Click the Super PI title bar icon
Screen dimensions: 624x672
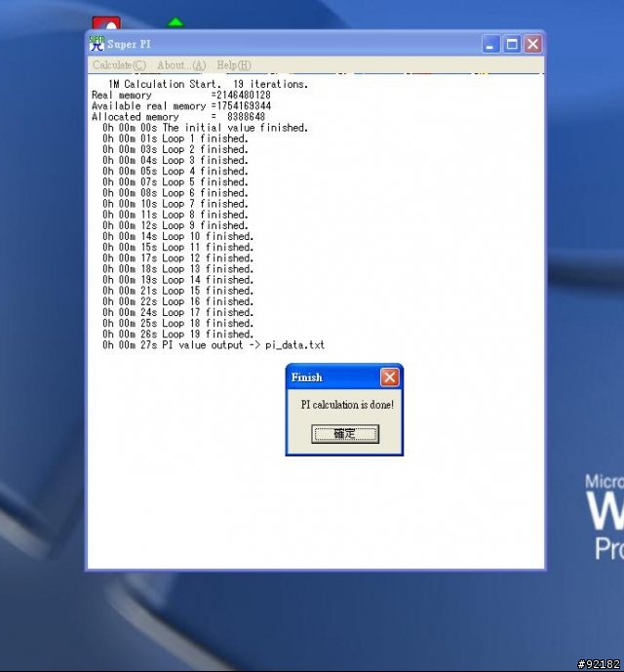point(97,44)
